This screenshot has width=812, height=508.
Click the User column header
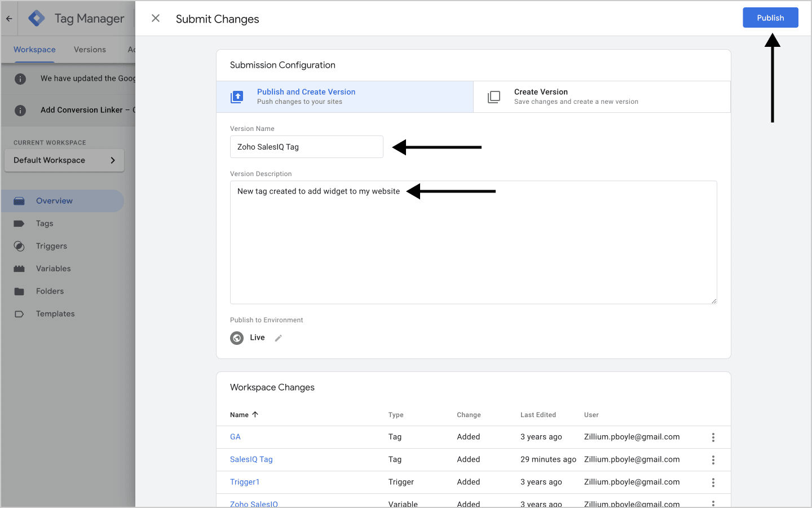[592, 415]
